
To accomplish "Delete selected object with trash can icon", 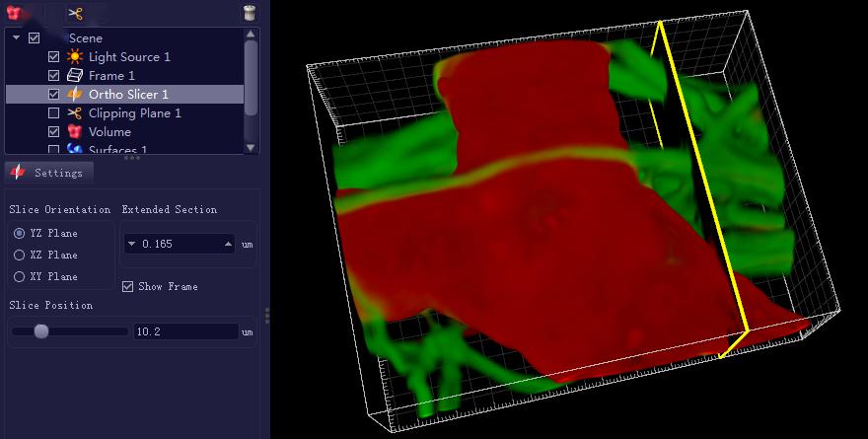I will [x=251, y=13].
